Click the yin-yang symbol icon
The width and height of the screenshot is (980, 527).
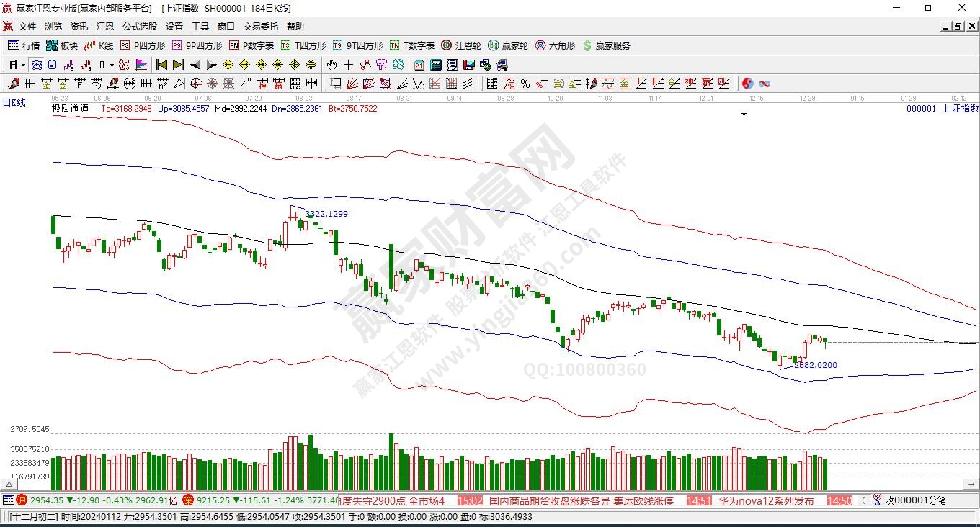(x=747, y=84)
